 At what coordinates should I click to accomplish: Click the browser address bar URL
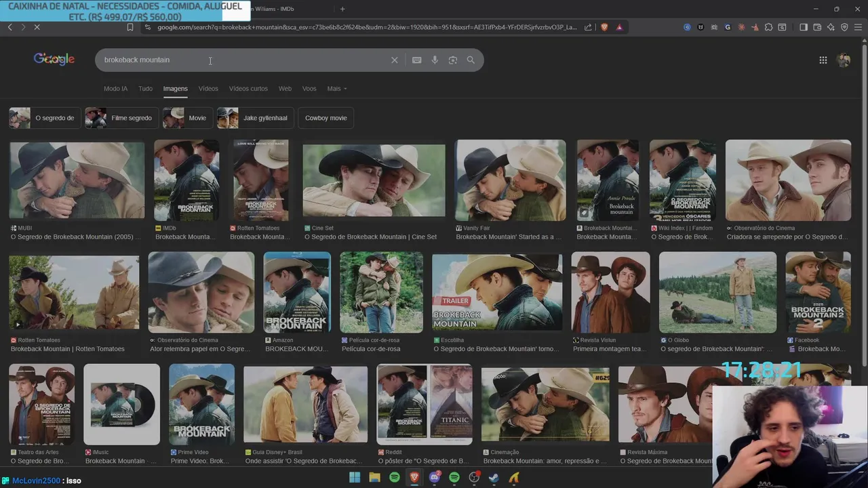(x=366, y=27)
